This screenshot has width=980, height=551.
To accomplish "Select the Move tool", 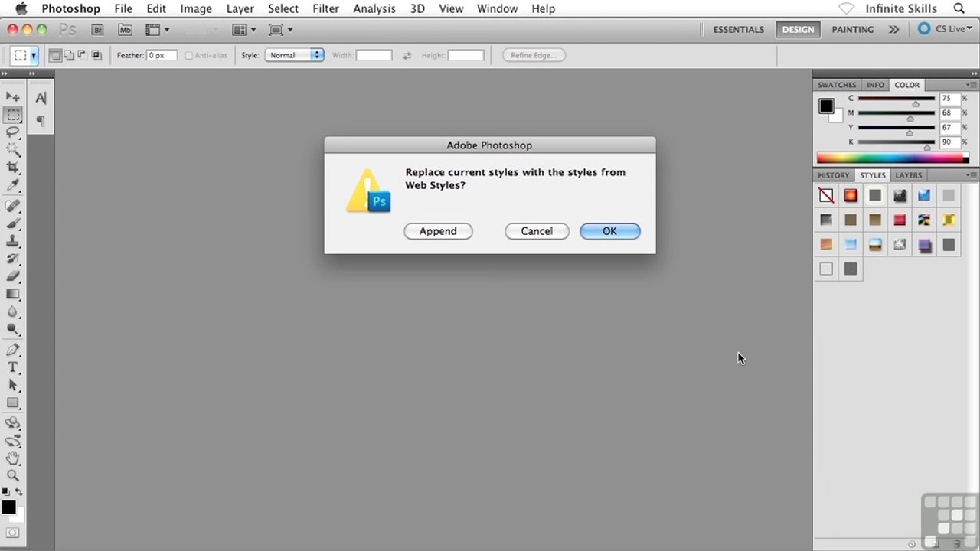I will 13,96.
